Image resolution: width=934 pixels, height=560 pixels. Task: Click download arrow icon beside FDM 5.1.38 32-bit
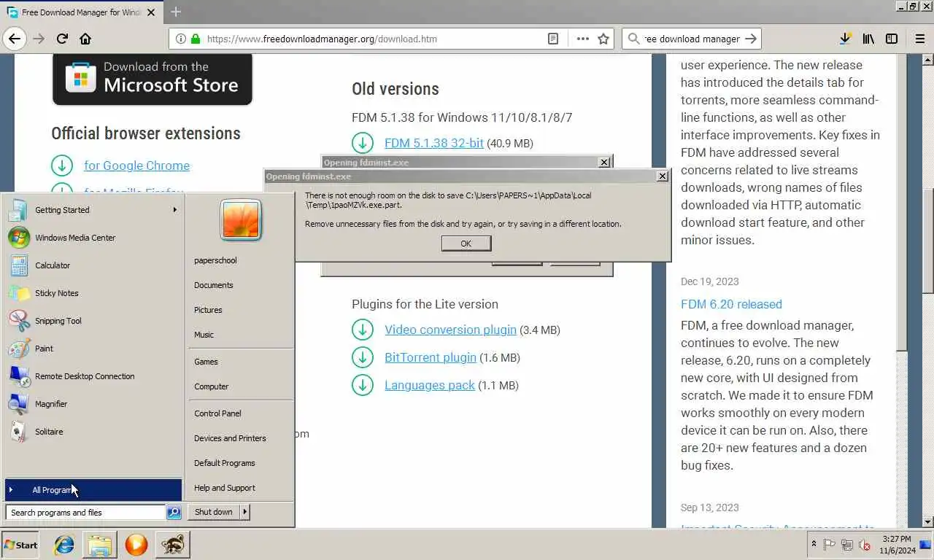(x=362, y=143)
